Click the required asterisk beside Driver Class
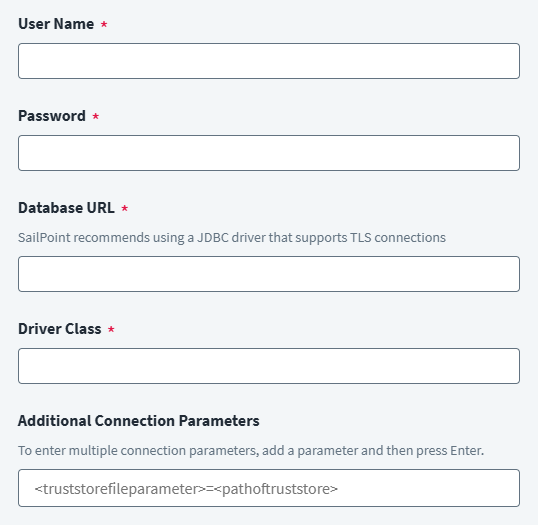538x525 pixels. (111, 329)
